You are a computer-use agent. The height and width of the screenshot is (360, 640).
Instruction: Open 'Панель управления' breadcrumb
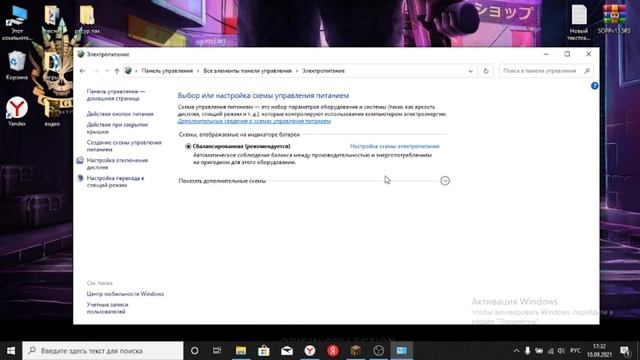[x=167, y=71]
